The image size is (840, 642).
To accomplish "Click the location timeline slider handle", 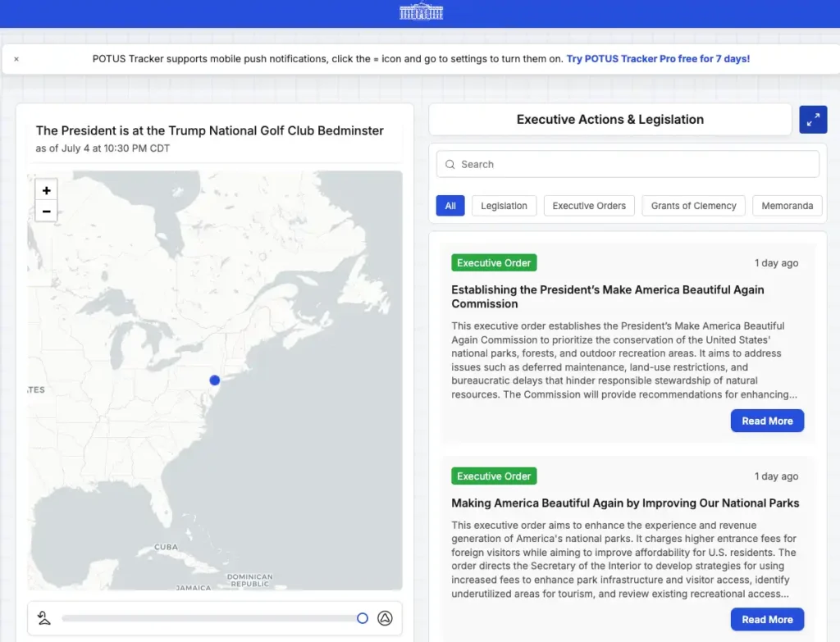I will [363, 618].
